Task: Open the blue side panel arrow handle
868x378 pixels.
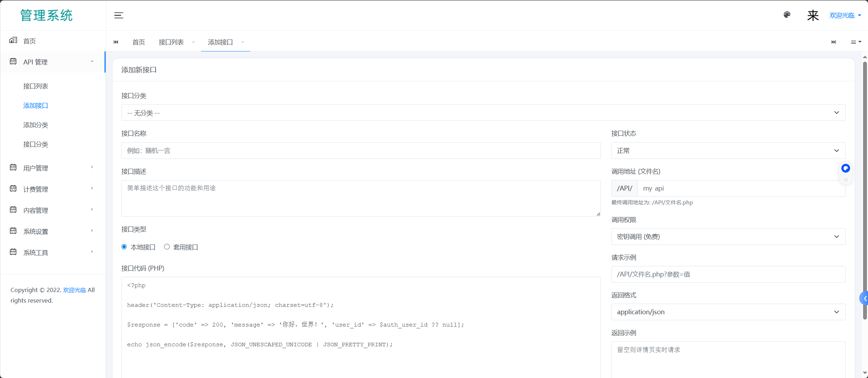Action: pos(864,298)
